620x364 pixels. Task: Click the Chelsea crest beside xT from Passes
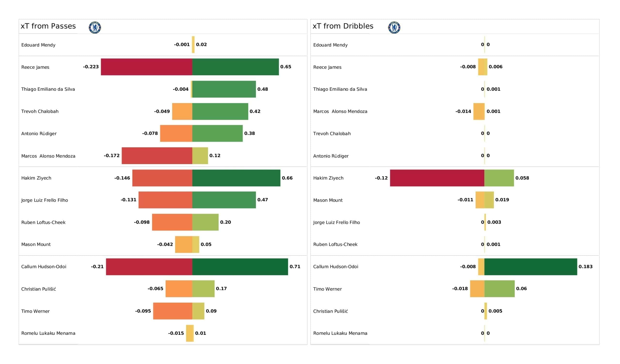95,27
